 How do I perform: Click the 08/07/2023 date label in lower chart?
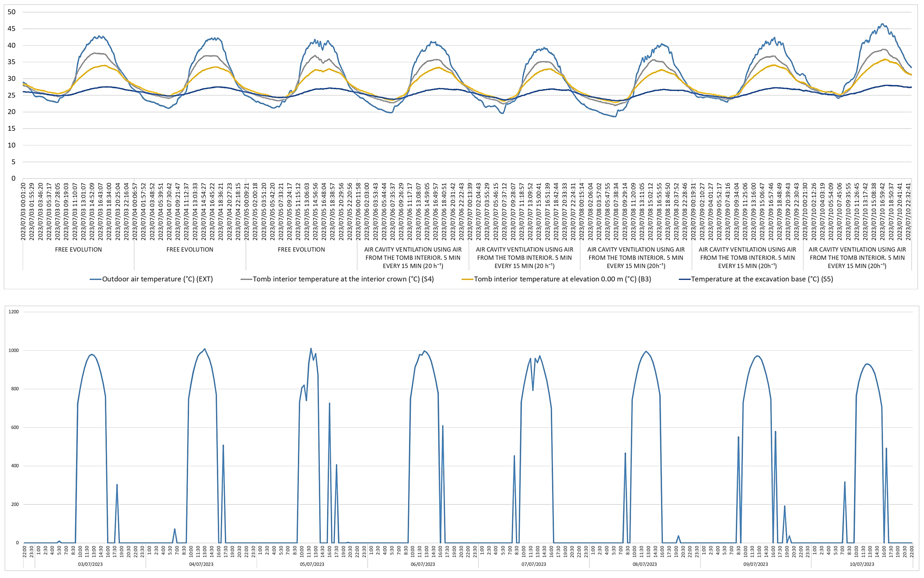coord(645,564)
